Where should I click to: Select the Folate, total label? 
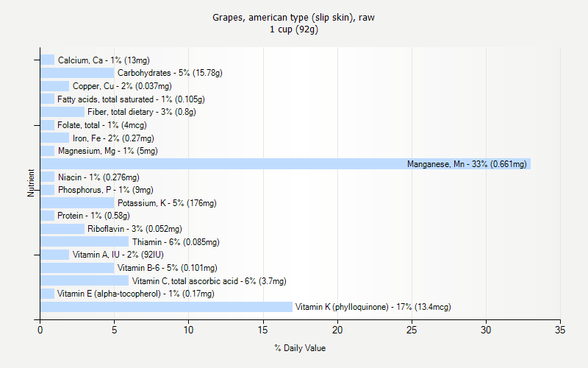(102, 125)
